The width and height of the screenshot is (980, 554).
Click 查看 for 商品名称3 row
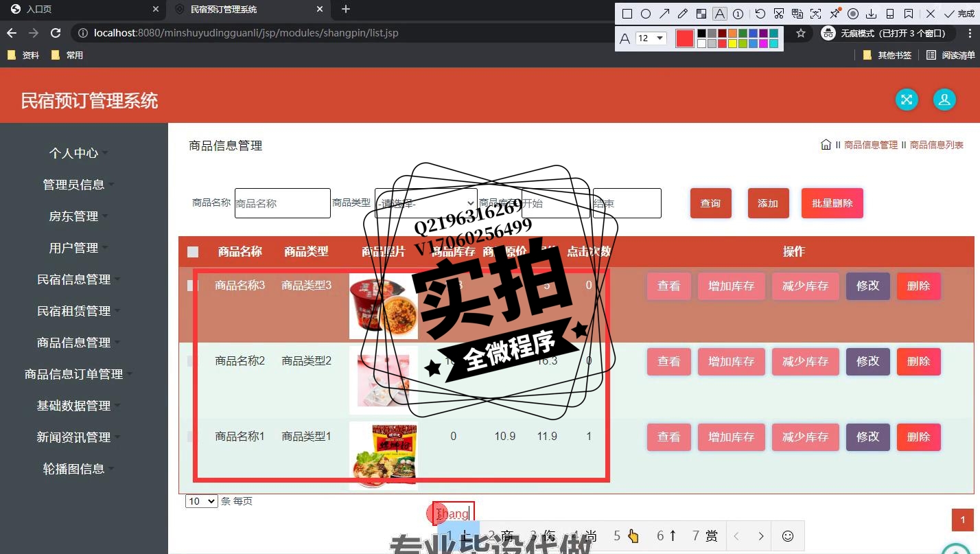pyautogui.click(x=668, y=286)
